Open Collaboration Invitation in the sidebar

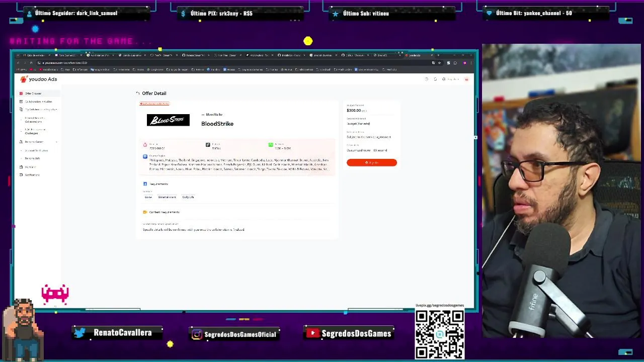pyautogui.click(x=38, y=102)
